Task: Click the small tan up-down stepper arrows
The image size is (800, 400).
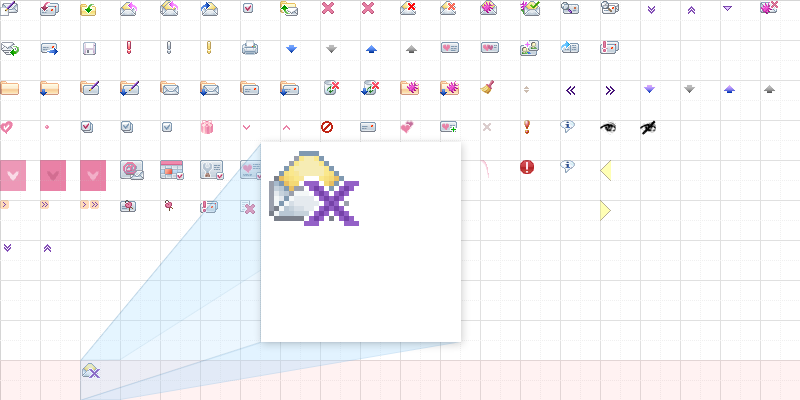Action: tap(527, 89)
